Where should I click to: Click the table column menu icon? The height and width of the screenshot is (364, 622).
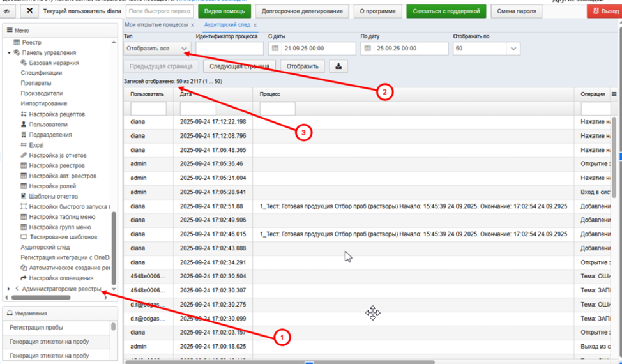coord(614,94)
